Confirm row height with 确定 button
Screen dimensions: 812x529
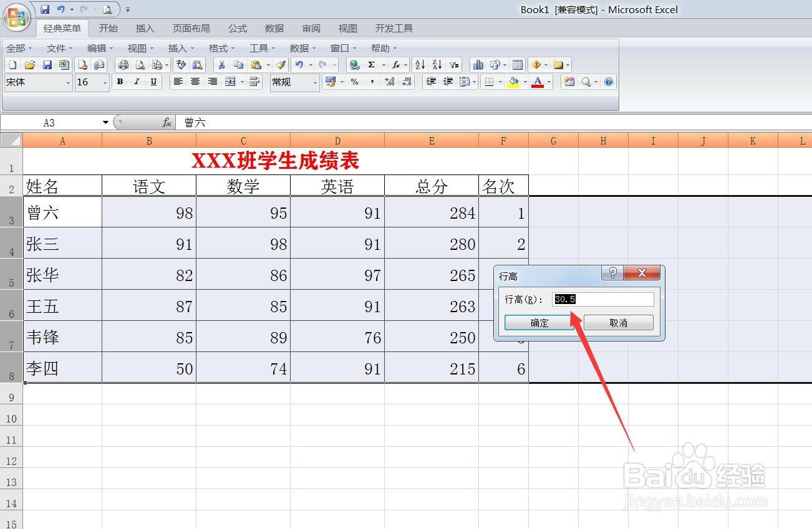(x=538, y=322)
